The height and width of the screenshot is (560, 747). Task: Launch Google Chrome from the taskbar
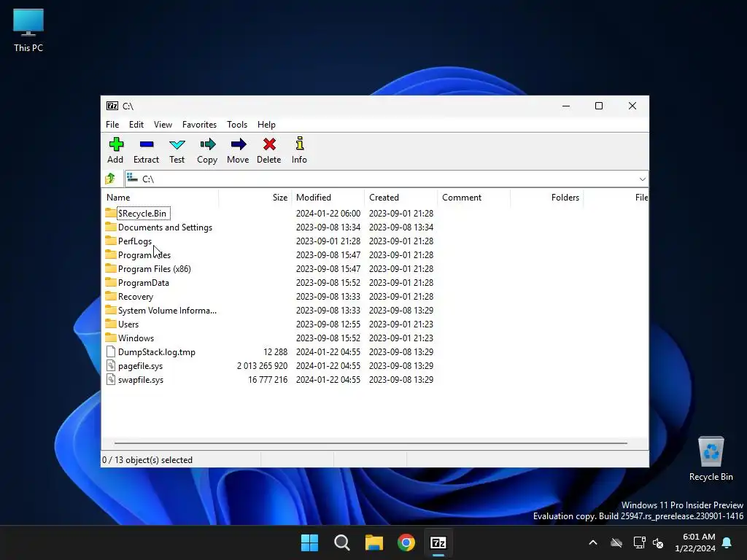tap(406, 542)
